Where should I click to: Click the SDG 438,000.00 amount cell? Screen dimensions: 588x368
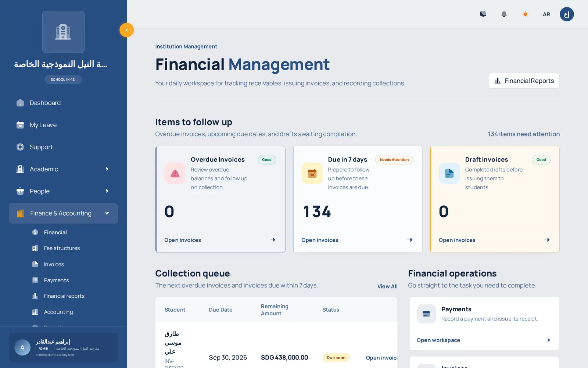(284, 358)
